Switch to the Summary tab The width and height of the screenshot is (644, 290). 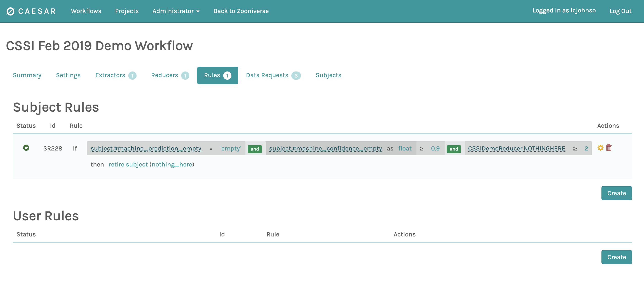(27, 75)
